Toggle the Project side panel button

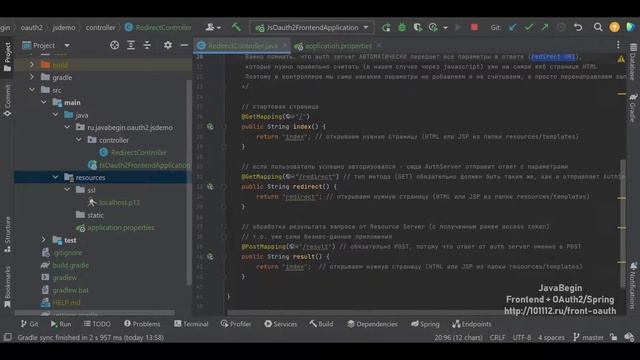pos(7,57)
